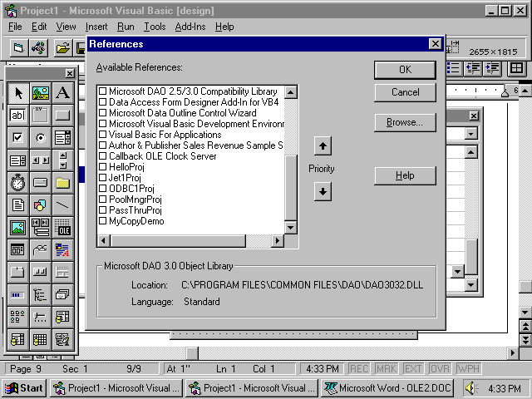Enable the Visual Basic For Applications reference
Viewport: 532px width, 399px height.
tap(103, 134)
